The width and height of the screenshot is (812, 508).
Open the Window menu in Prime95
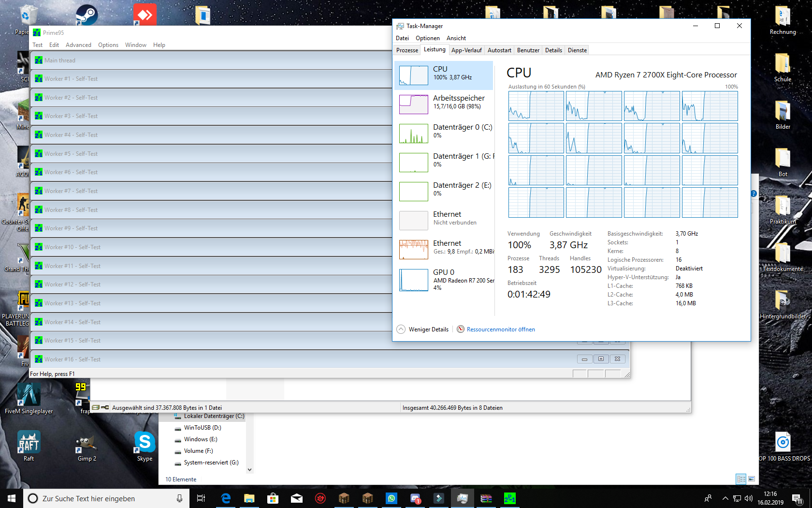(x=136, y=45)
